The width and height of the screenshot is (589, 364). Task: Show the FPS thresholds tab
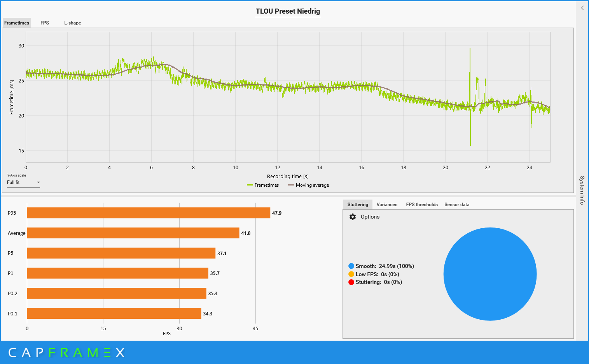(x=422, y=205)
